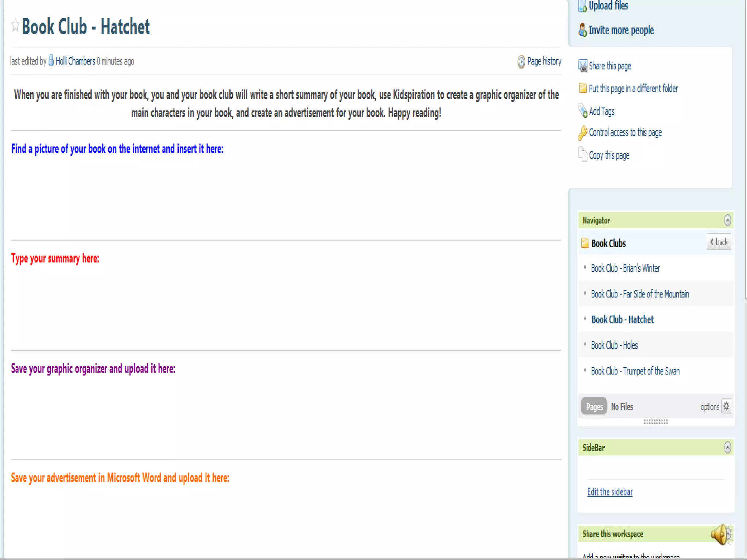Click the Page history clock icon
747x560 pixels.
[x=521, y=62]
